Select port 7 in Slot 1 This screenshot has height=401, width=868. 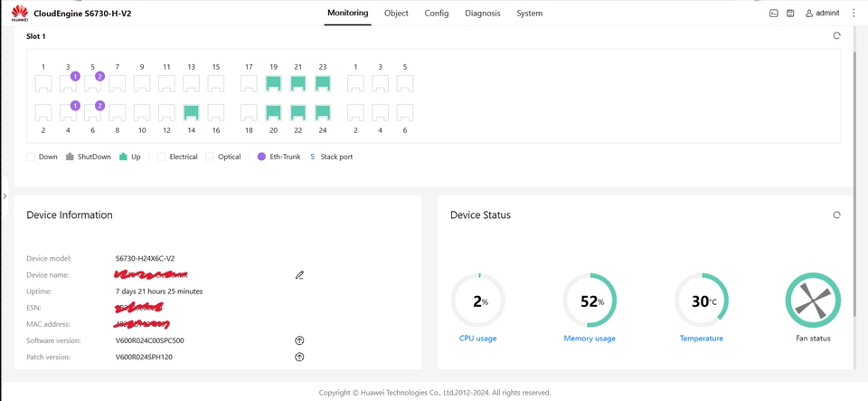point(118,83)
